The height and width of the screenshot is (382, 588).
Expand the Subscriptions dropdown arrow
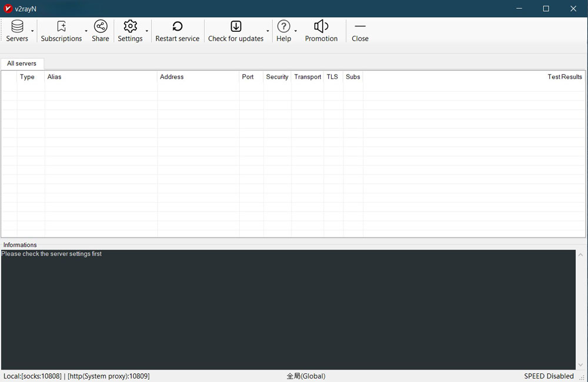coord(86,31)
